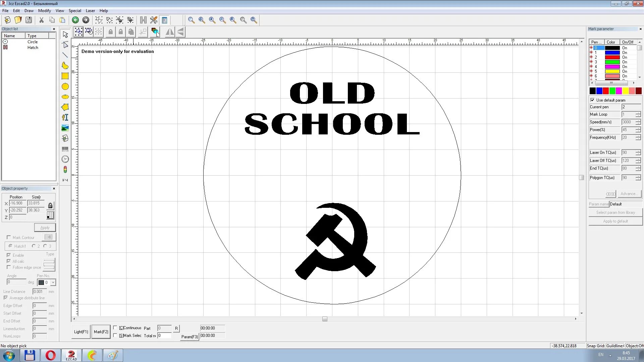644x362 pixels.
Task: Select the rectangle drawing tool
Action: click(x=65, y=76)
